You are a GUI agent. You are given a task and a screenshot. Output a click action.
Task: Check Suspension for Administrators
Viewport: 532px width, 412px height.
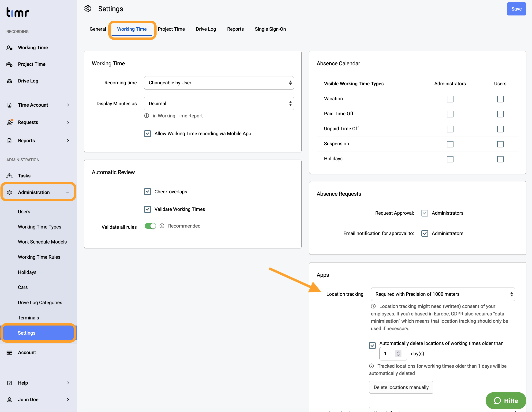(450, 144)
